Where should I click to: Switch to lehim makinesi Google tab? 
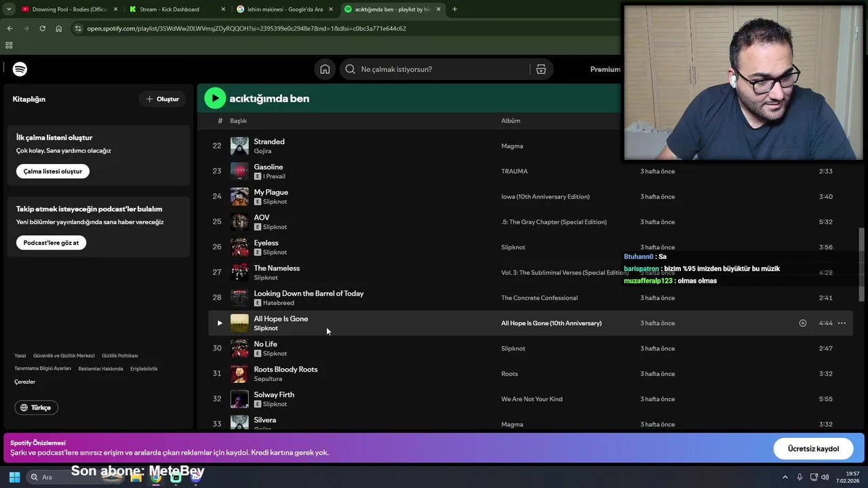tap(285, 9)
